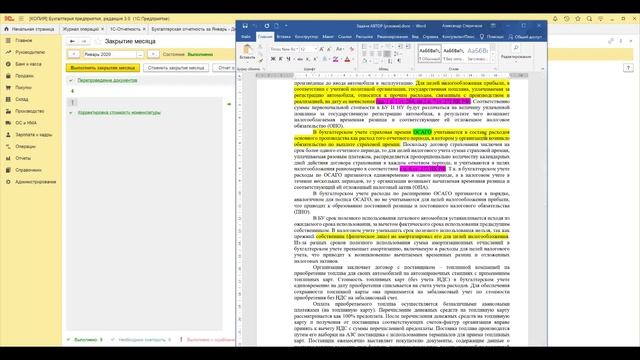Select Обычный style in Word gallery
The height and width of the screenshot is (360, 640).
click(429, 53)
